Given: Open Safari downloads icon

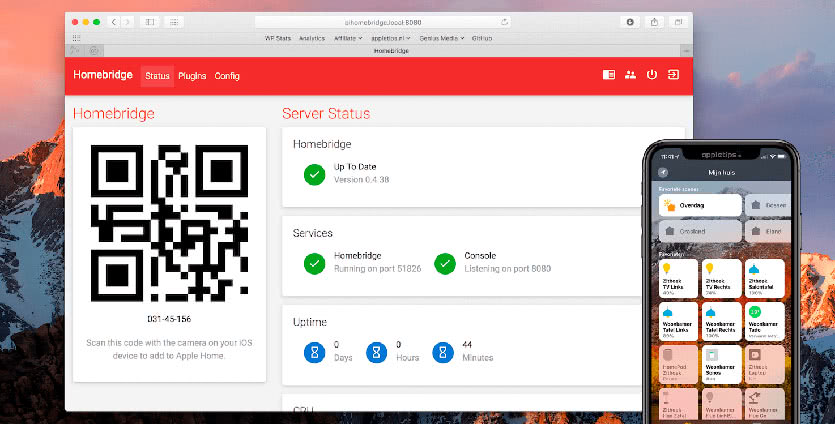Looking at the screenshot, I should tap(630, 21).
